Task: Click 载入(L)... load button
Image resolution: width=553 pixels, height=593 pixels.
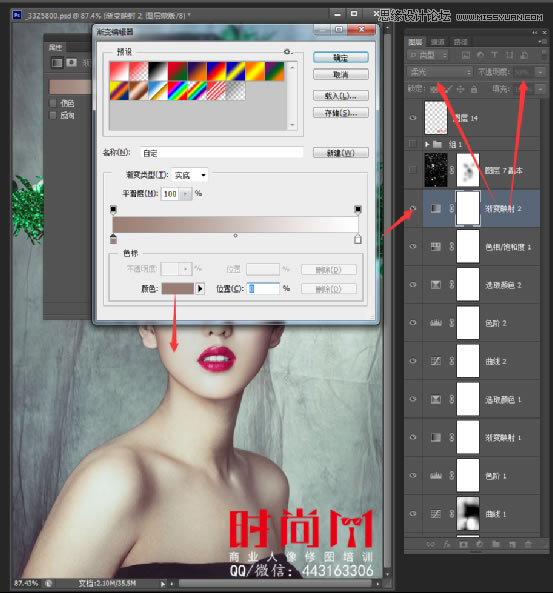Action: point(341,96)
